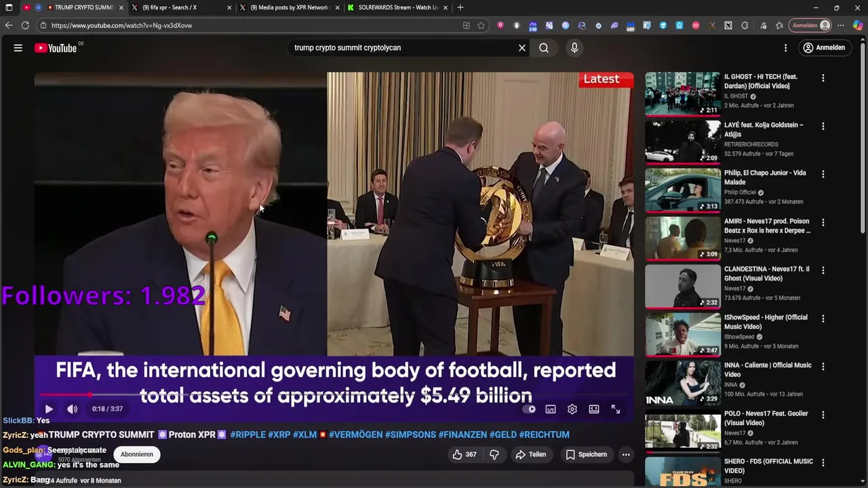Open the Copilot sidebar icon
Screen dimensions: 868x488
(x=858, y=26)
